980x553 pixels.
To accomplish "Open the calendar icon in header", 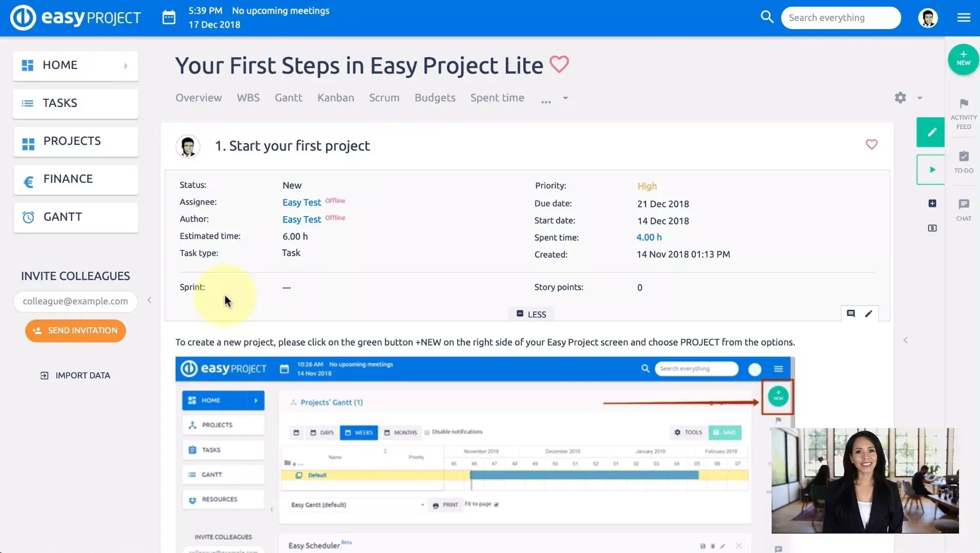I will pos(169,17).
